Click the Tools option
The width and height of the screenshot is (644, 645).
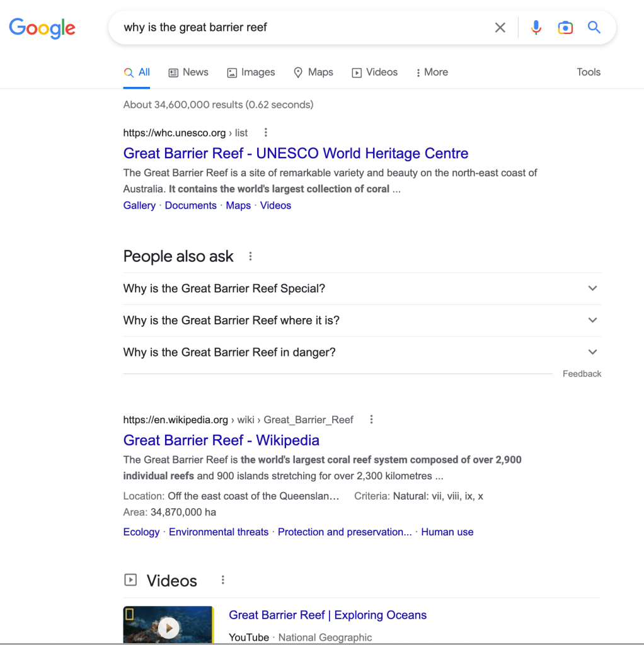(588, 72)
